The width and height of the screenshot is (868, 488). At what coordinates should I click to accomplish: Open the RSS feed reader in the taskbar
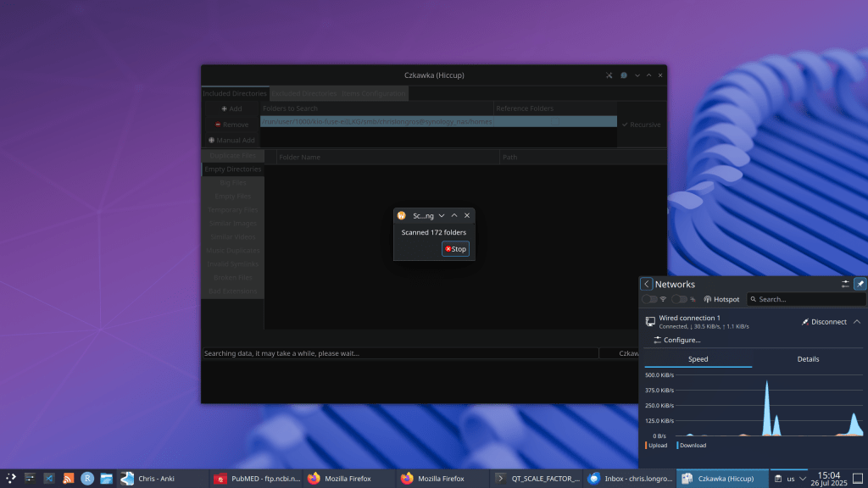[x=69, y=479]
